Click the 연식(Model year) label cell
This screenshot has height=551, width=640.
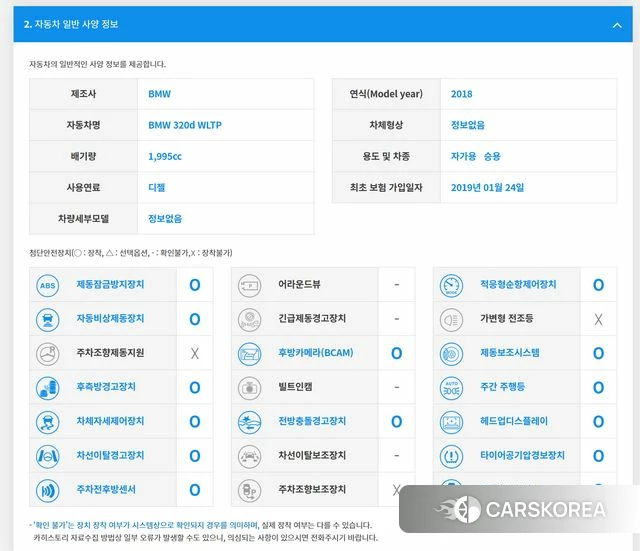pos(386,94)
